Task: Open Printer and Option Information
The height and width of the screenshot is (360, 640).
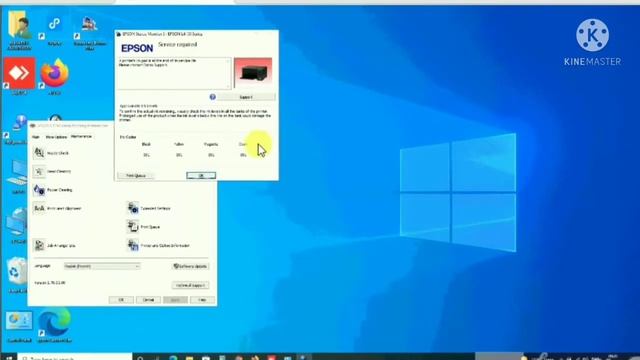Action: (x=159, y=245)
